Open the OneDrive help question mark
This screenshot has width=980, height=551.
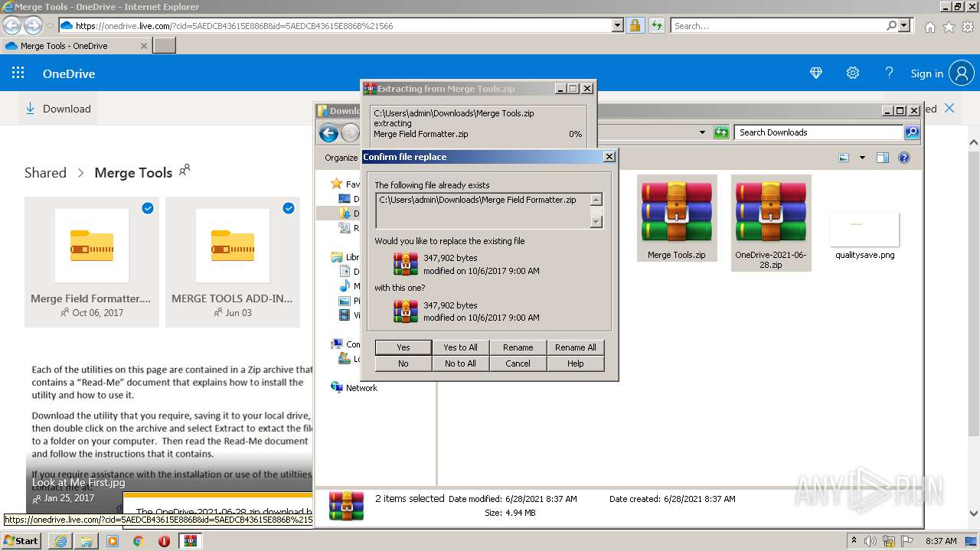[x=889, y=73]
